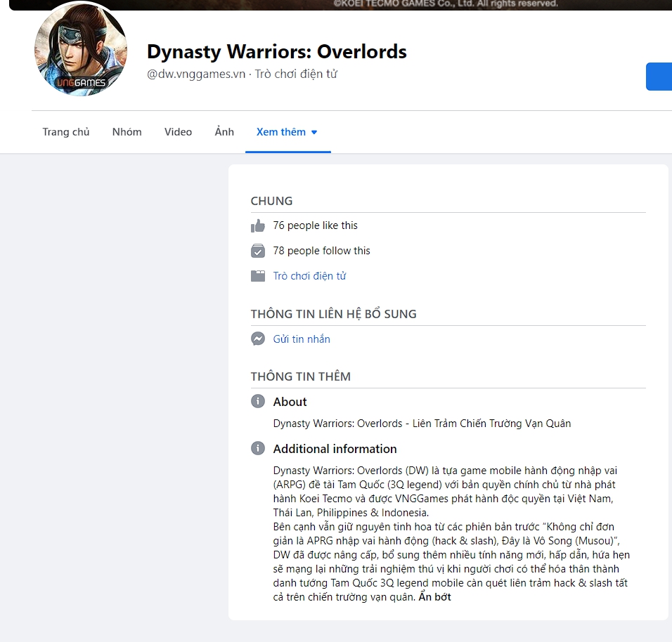Click the About info icon
Viewport: 672px width, 642px height.
257,401
